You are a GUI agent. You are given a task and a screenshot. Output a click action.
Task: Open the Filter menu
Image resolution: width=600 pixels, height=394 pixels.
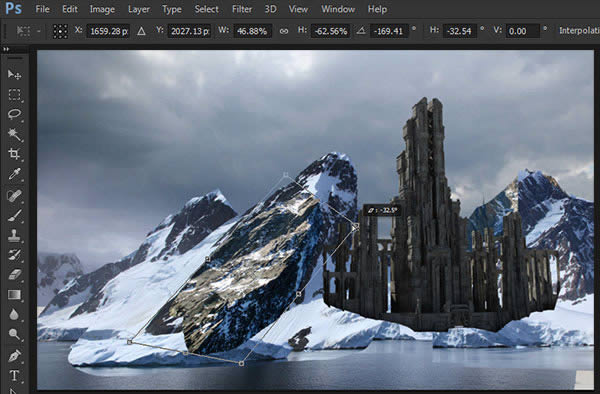pos(242,9)
